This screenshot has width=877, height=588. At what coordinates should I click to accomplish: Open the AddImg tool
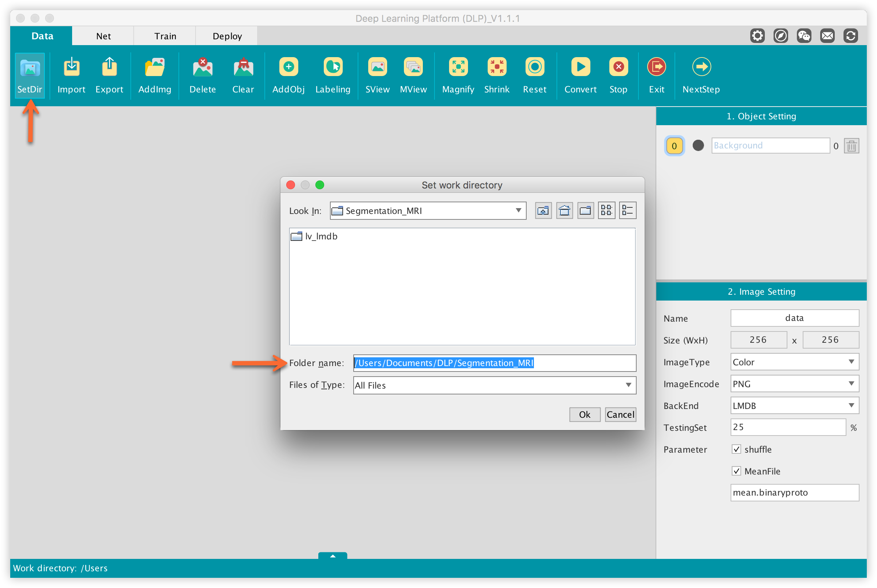point(154,75)
